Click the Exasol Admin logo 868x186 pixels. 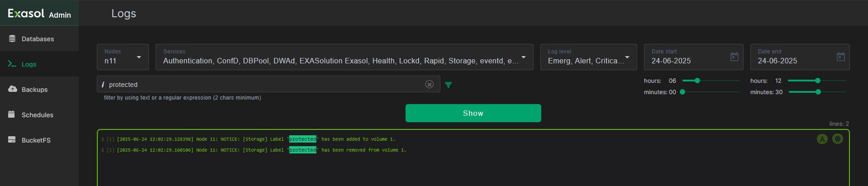coord(39,13)
